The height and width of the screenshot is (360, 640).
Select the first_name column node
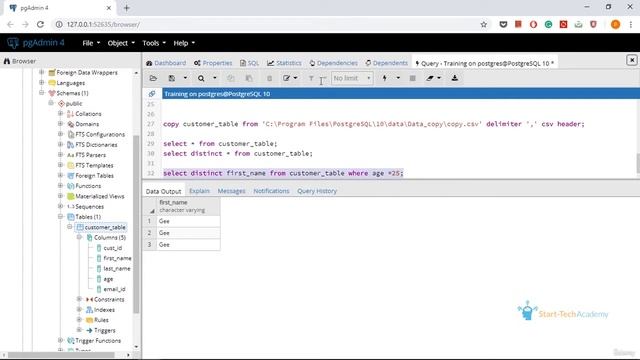(117, 258)
